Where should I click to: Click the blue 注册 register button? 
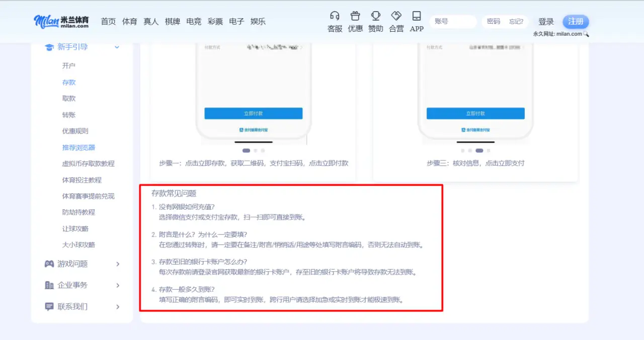click(576, 21)
